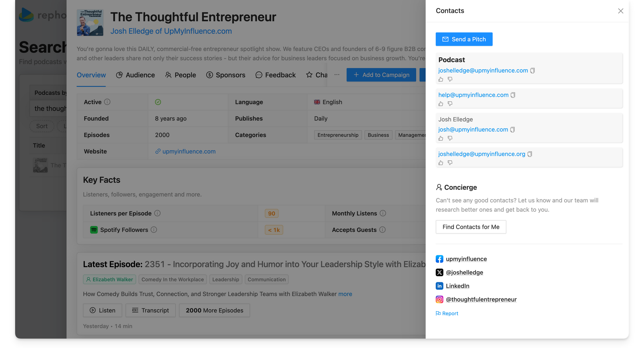Expand the more tabs ellipsis menu

(337, 75)
